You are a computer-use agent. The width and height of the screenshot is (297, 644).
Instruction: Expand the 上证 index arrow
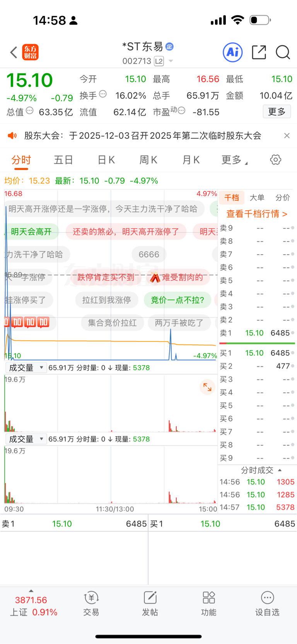tap(31, 591)
